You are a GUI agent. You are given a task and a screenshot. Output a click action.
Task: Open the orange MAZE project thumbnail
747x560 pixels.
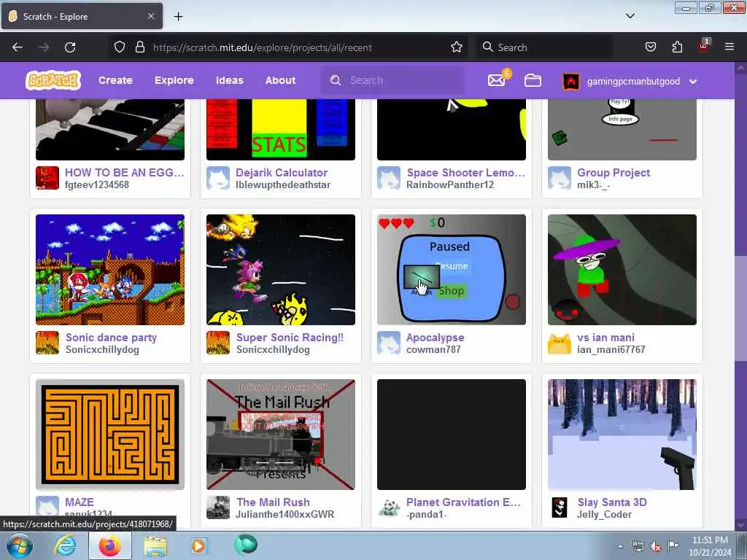(110, 435)
